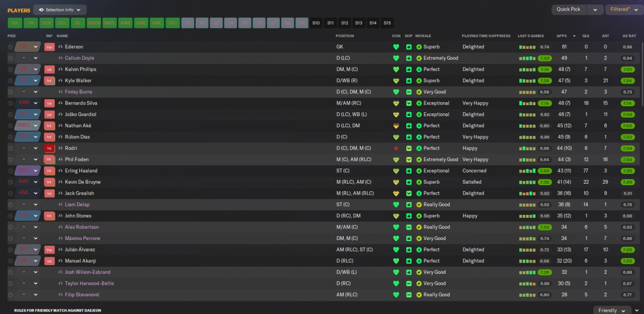The height and width of the screenshot is (314, 644).
Task: Toggle the picked checkmark for Alex Robertson
Action: pos(11,227)
